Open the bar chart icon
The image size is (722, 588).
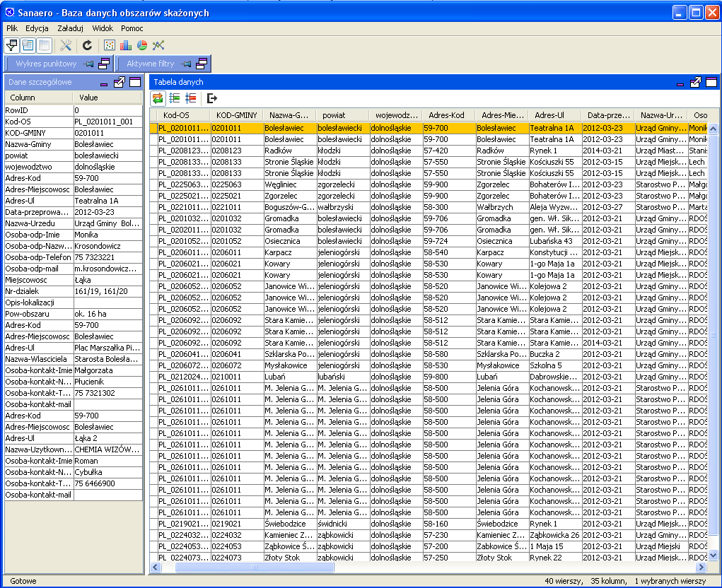(126, 45)
